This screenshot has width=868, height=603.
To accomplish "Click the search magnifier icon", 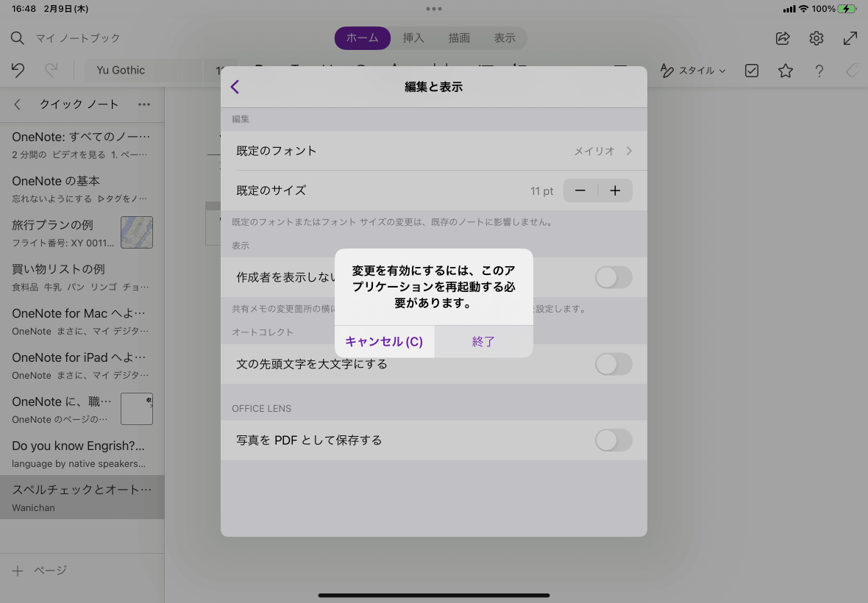I will pos(17,38).
